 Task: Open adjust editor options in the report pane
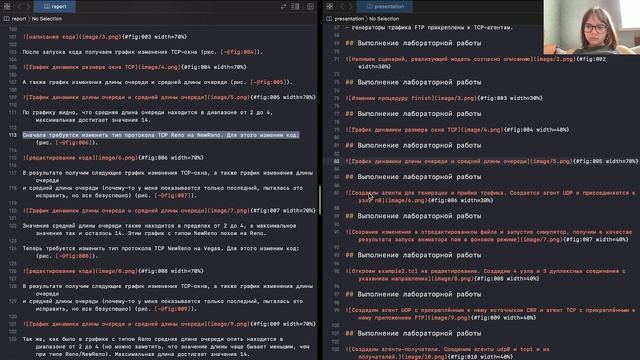[x=296, y=7]
